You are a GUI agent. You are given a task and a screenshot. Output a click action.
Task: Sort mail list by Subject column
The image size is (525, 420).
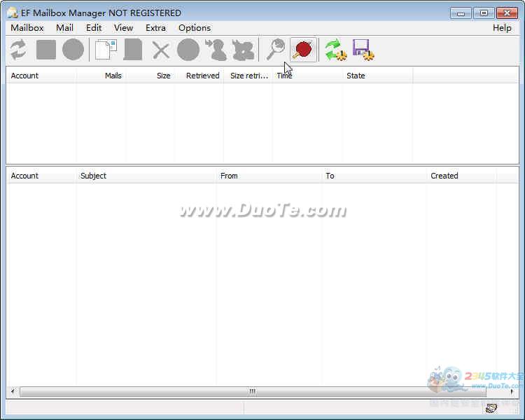click(146, 176)
